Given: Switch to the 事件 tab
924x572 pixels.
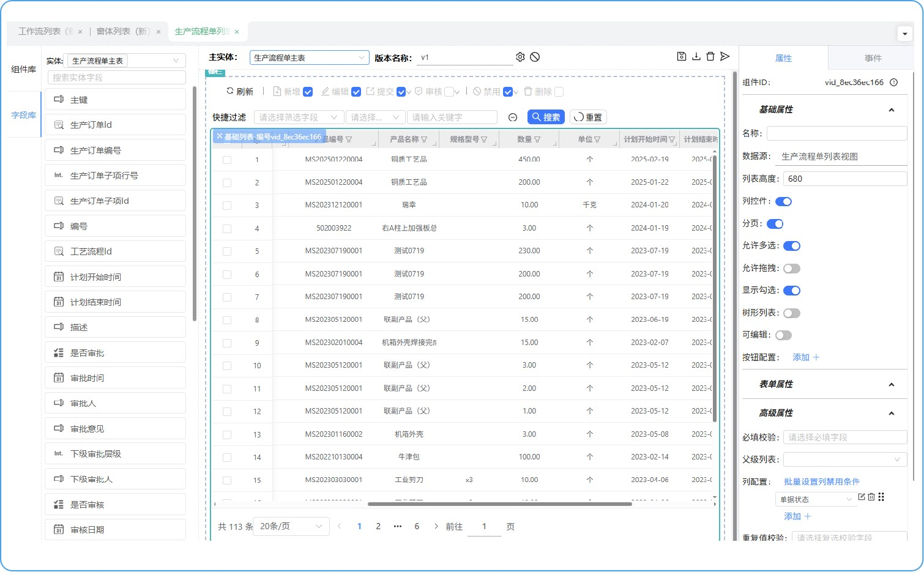Looking at the screenshot, I should pyautogui.click(x=873, y=58).
